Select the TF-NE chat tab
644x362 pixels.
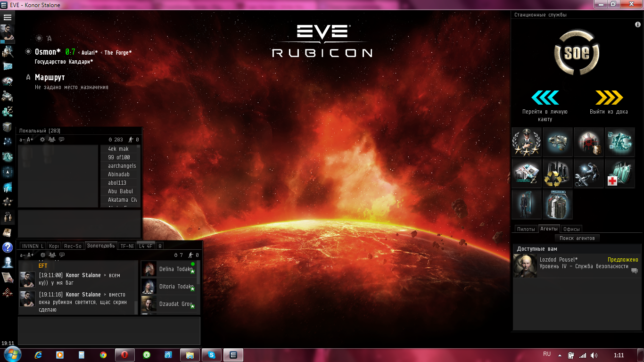(126, 246)
